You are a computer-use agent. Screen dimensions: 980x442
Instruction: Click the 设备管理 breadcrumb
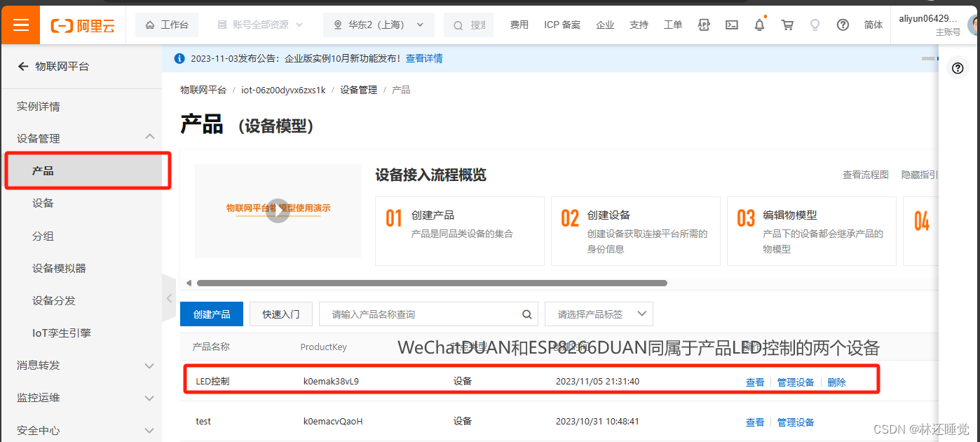coord(359,90)
